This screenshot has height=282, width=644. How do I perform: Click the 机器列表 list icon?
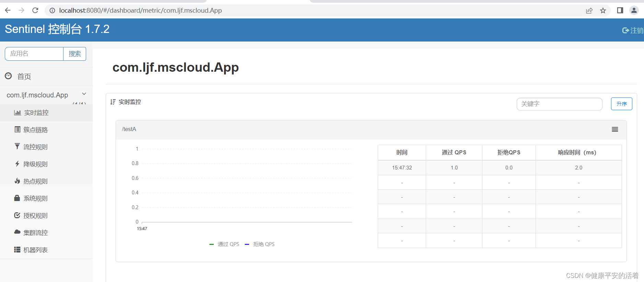point(17,249)
